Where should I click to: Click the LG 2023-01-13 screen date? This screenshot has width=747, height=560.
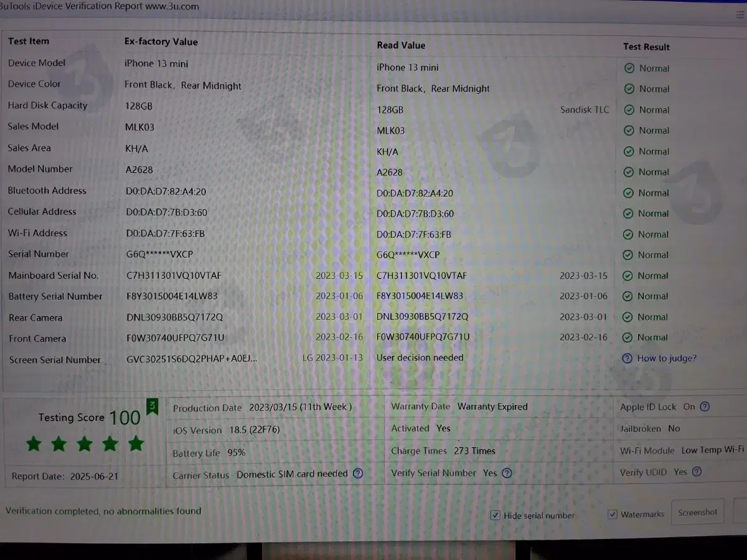click(332, 358)
